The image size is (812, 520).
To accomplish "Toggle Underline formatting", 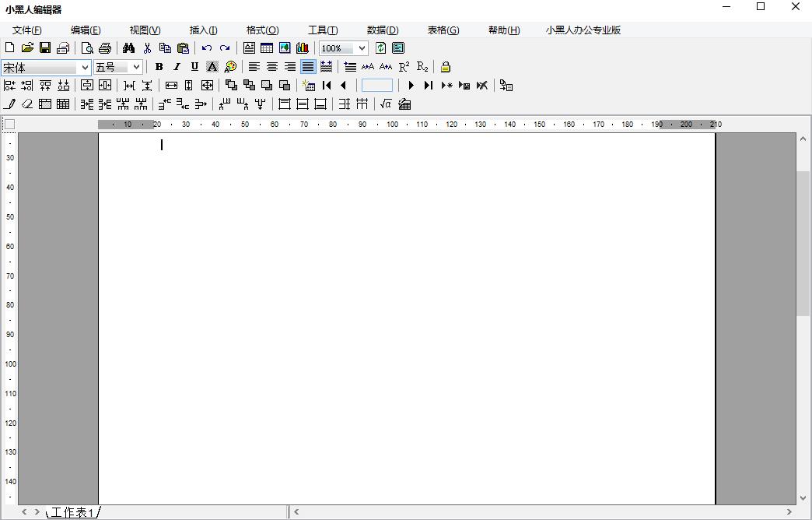I will click(194, 67).
